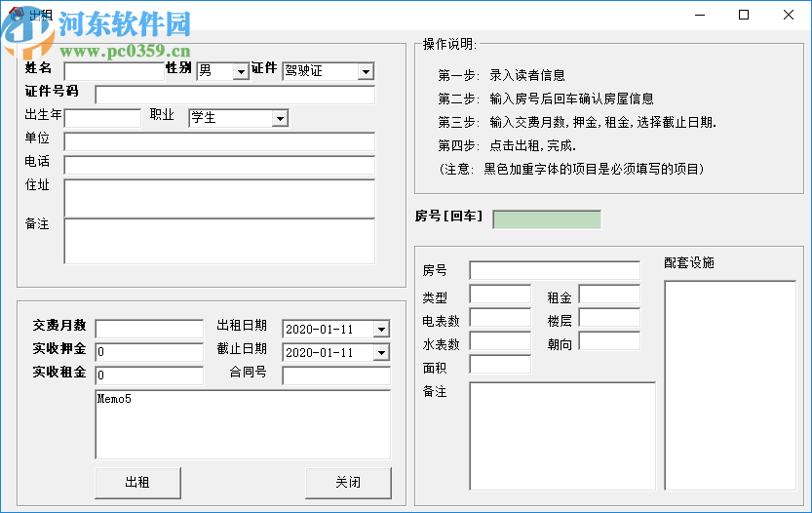
Task: Click the 面积 area field
Action: [500, 364]
